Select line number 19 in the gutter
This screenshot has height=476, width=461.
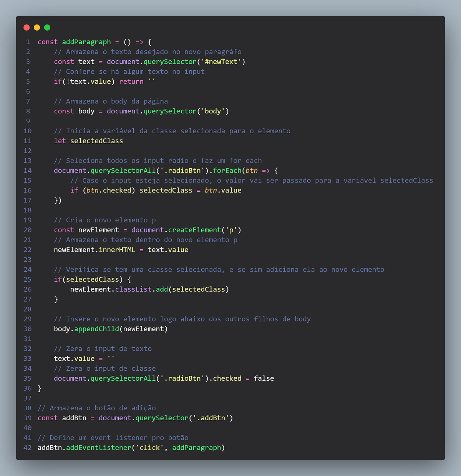coord(28,220)
